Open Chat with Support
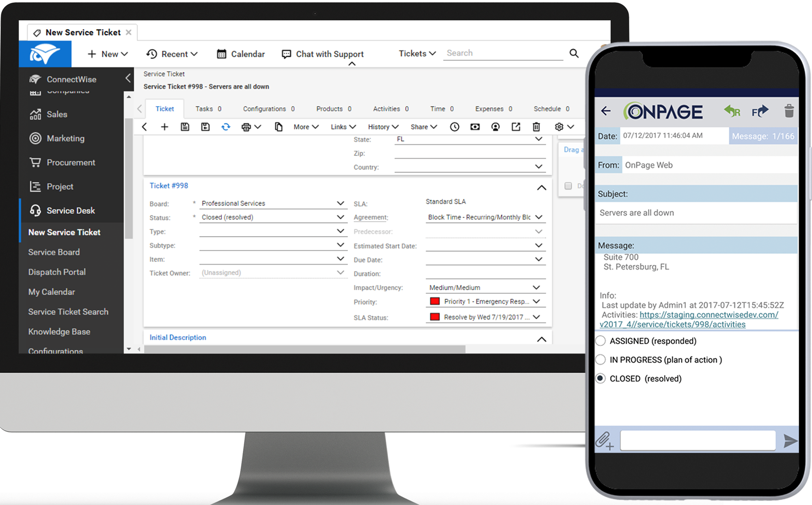Image resolution: width=812 pixels, height=505 pixels. (x=323, y=54)
